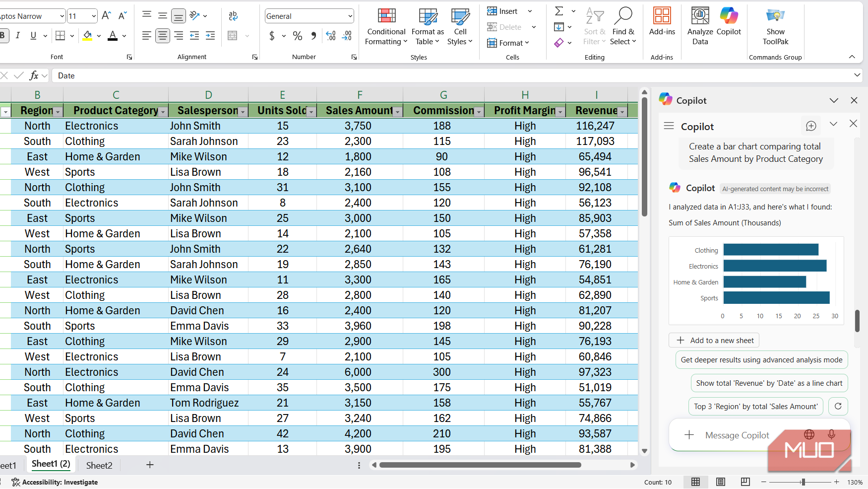Open the Cell Styles gallery

tap(460, 26)
